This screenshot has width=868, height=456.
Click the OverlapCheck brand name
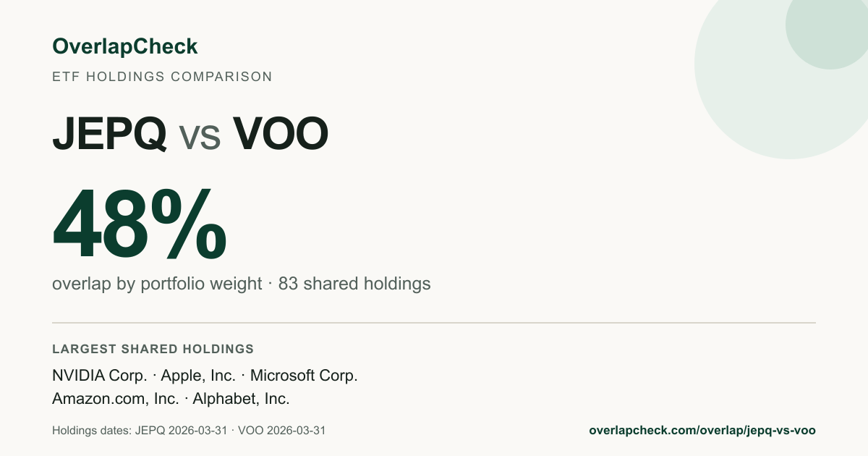pos(124,47)
